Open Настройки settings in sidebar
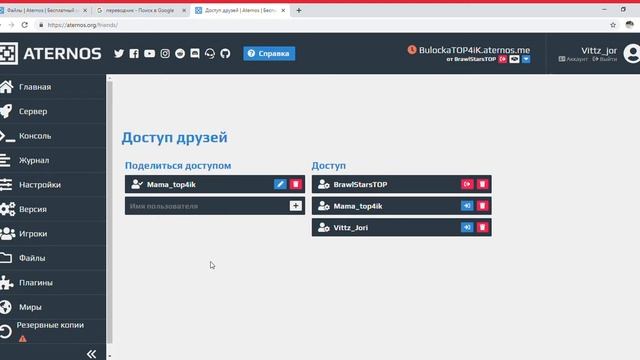 click(x=53, y=184)
